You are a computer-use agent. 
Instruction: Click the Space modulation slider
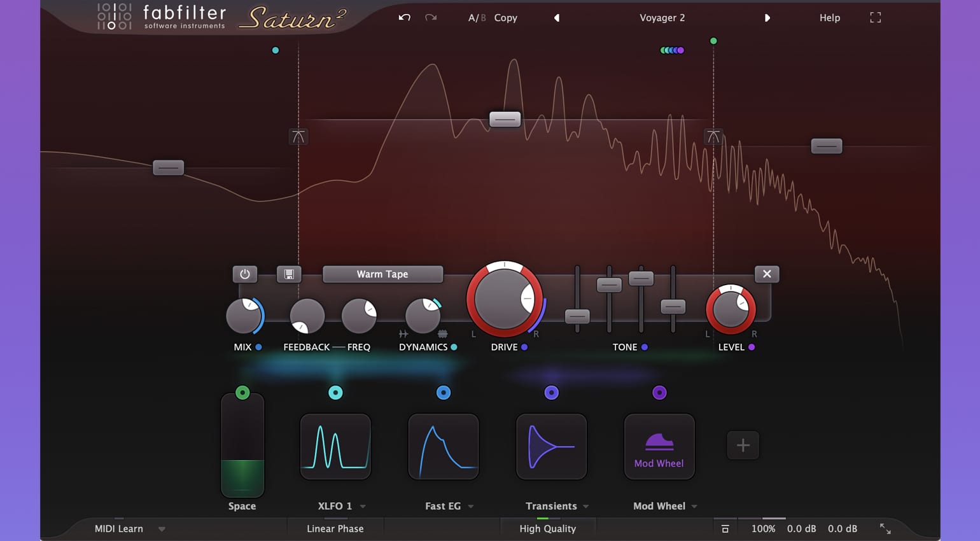tap(242, 446)
